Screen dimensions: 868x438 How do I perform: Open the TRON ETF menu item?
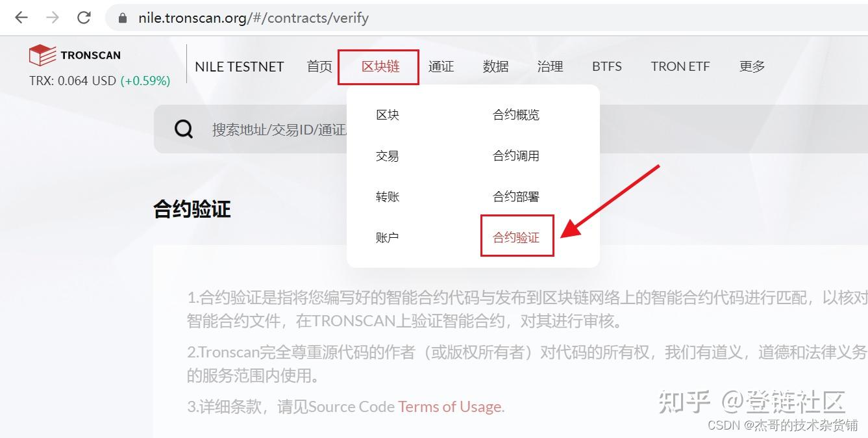click(680, 66)
